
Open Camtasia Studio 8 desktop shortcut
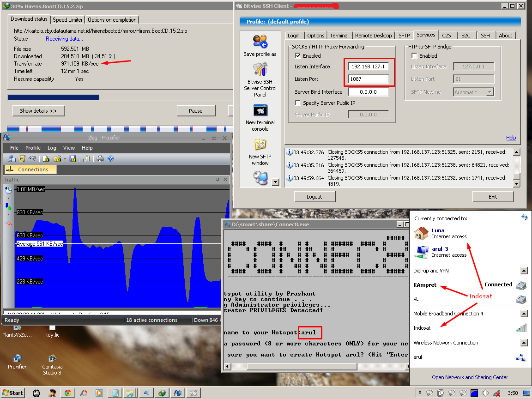tap(52, 364)
